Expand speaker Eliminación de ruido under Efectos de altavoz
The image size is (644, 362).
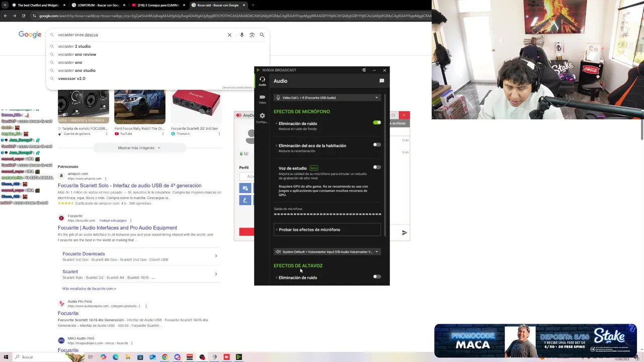pyautogui.click(x=276, y=278)
